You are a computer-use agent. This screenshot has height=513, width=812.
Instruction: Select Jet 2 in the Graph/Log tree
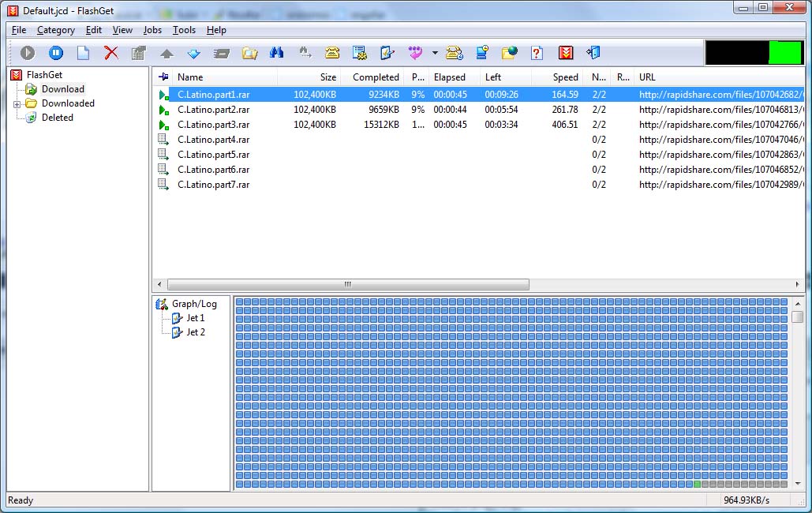pos(195,332)
